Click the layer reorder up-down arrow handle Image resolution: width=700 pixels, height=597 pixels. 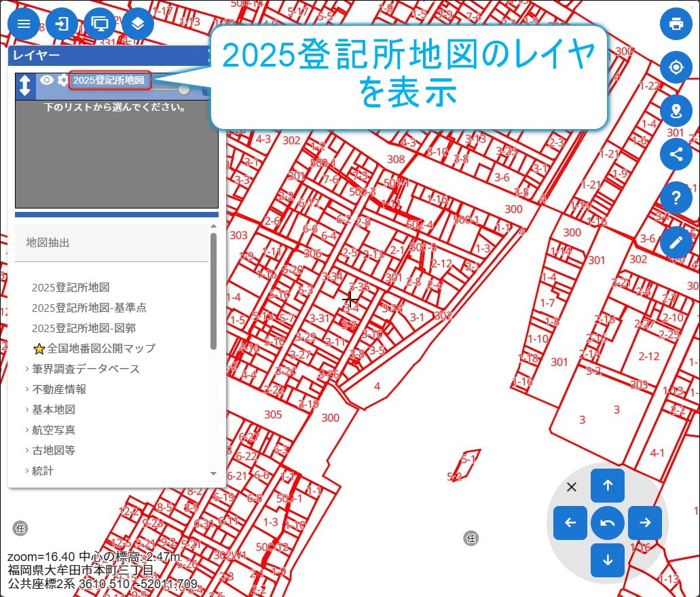tap(25, 86)
